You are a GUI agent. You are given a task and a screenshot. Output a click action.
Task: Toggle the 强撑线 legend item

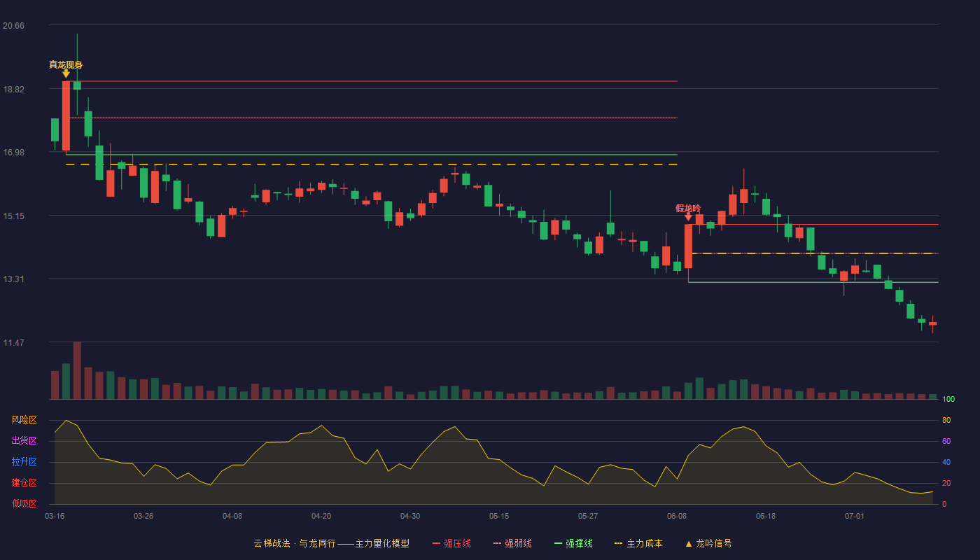pyautogui.click(x=573, y=543)
